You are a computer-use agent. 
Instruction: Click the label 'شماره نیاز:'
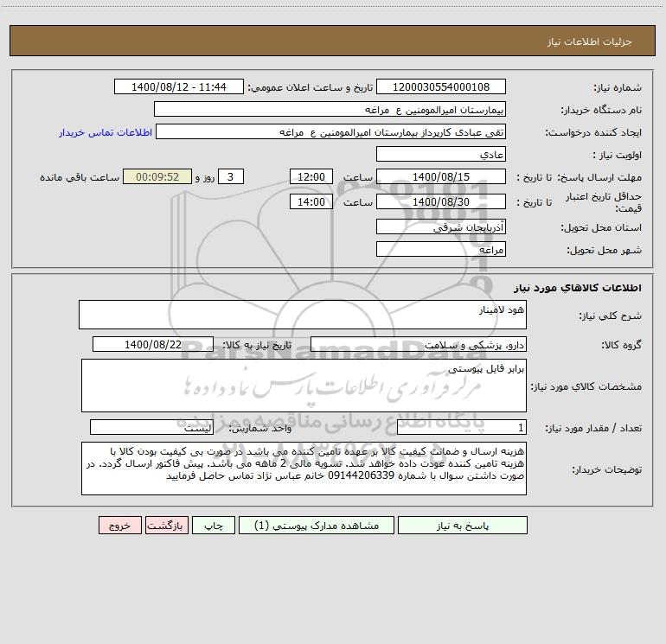[x=618, y=87]
